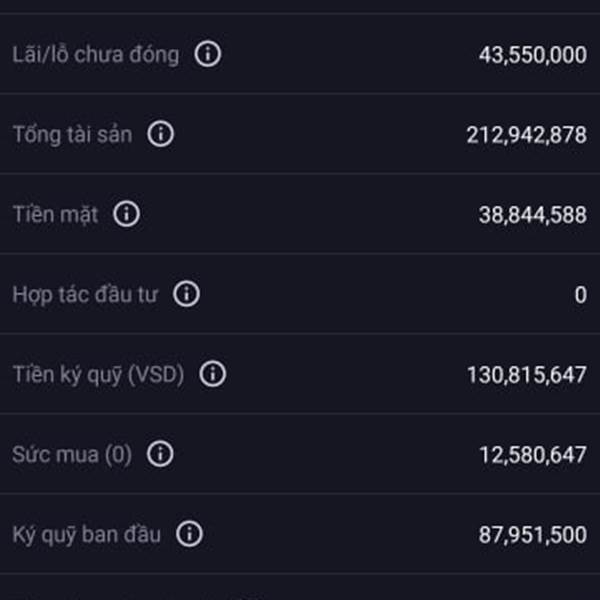Show info tooltip for Tiền mặt

coord(127,214)
